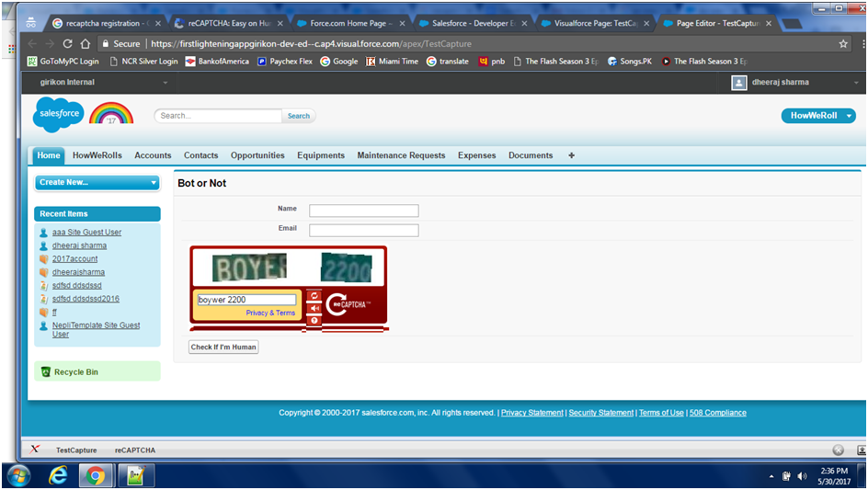Open the Terms of Use footer link
Image resolution: width=868 pixels, height=490 pixels.
pyautogui.click(x=661, y=413)
